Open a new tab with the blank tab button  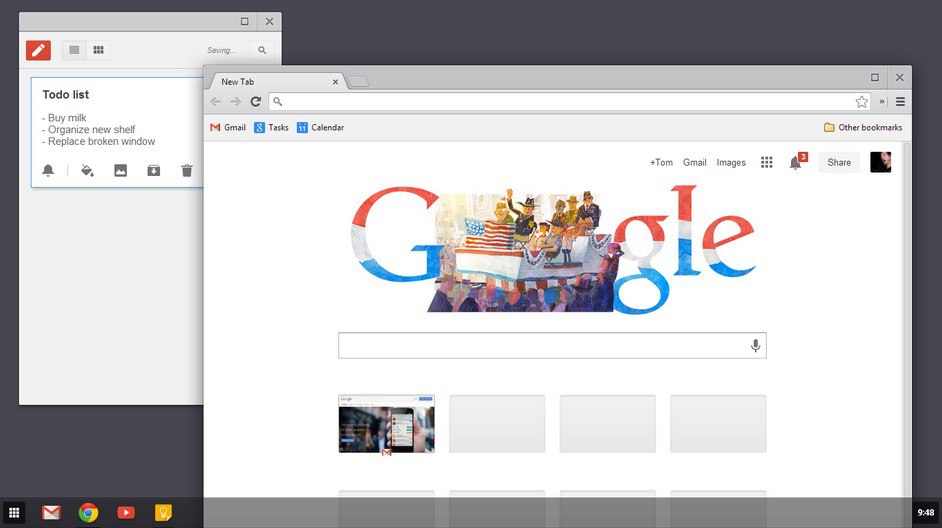pos(358,82)
